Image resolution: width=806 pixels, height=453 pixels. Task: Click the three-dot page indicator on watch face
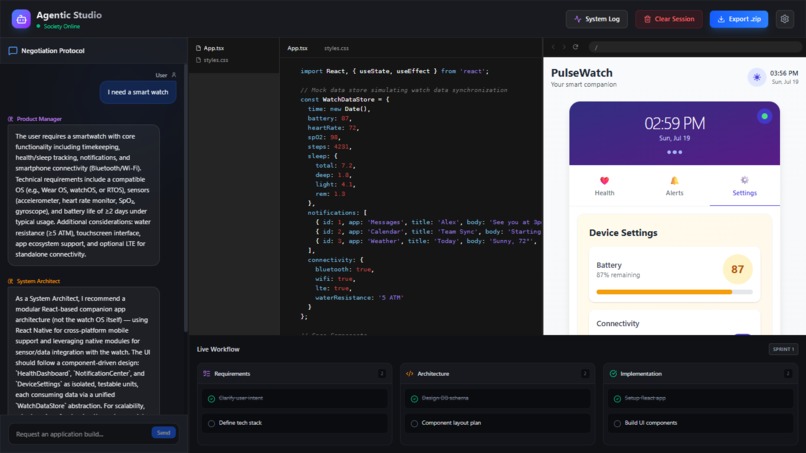[674, 152]
